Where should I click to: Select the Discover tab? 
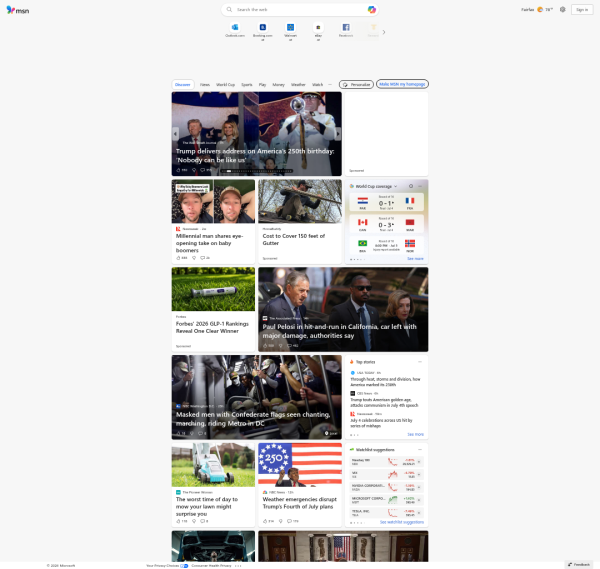(183, 85)
